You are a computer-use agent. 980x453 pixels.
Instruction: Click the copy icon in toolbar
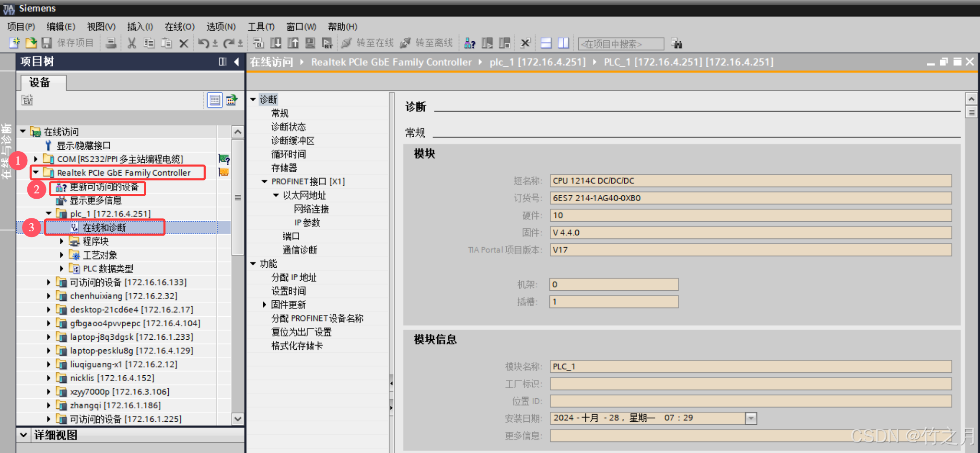[149, 43]
